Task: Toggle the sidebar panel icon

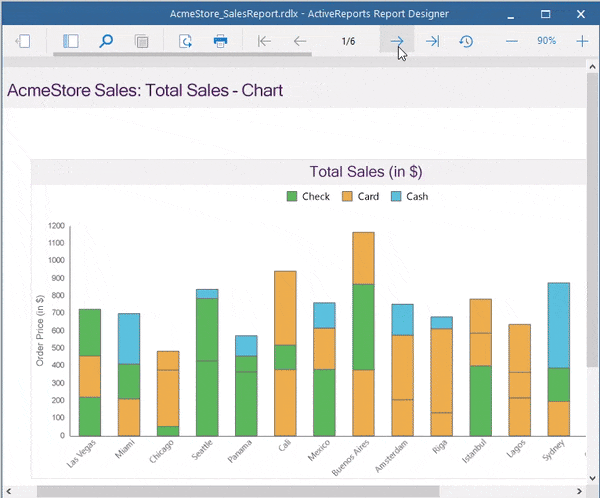Action: click(x=71, y=41)
